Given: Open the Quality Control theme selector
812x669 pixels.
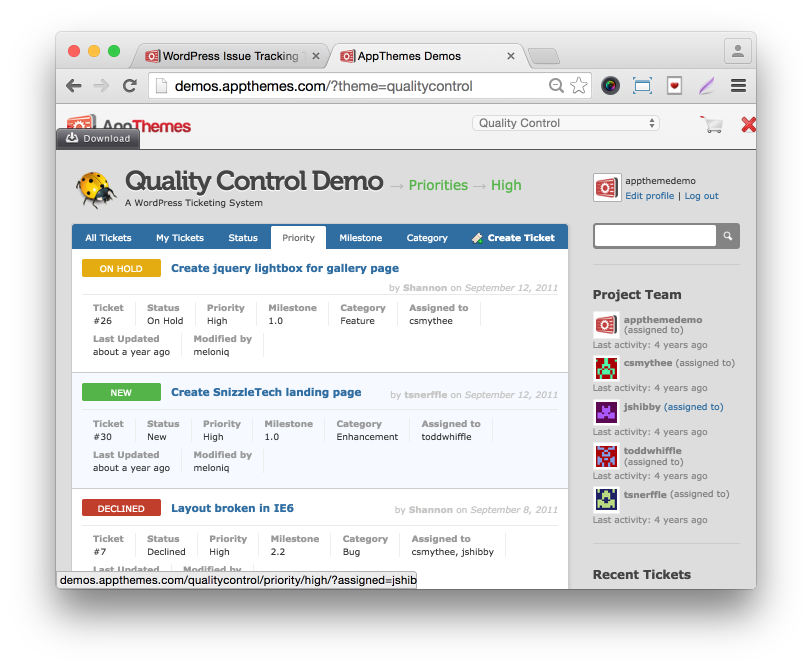Looking at the screenshot, I should click(565, 122).
